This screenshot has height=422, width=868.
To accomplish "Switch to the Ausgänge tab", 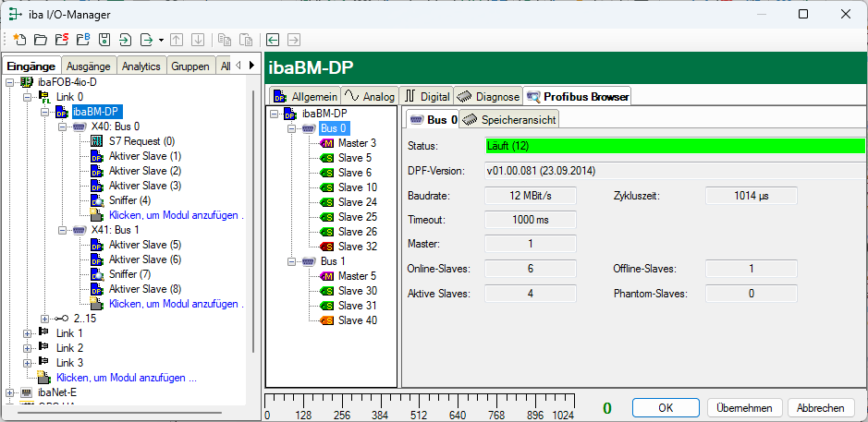I will pos(89,66).
